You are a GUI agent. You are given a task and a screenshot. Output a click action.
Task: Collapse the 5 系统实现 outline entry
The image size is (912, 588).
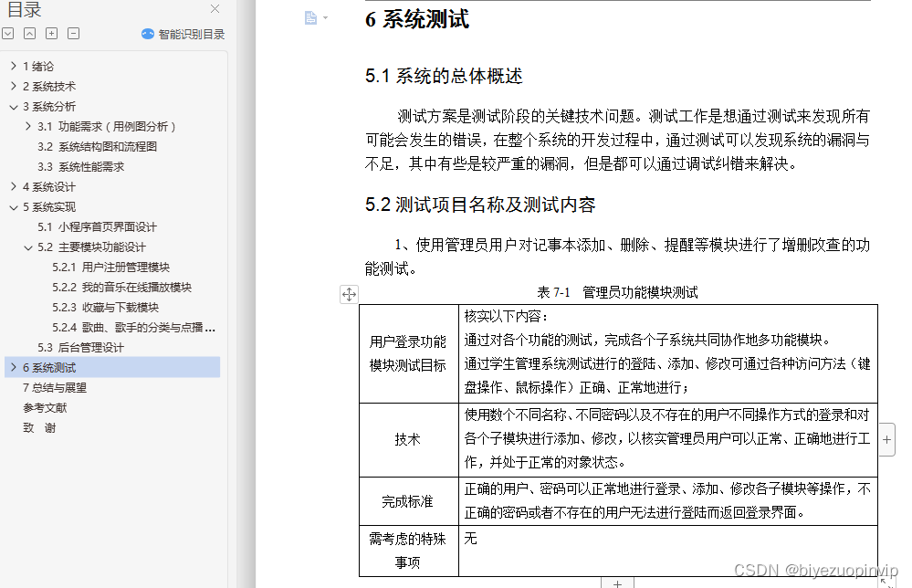click(14, 207)
